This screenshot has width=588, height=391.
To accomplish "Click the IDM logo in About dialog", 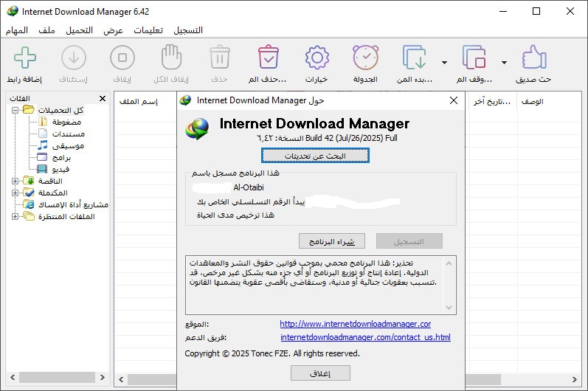I will 197,128.
